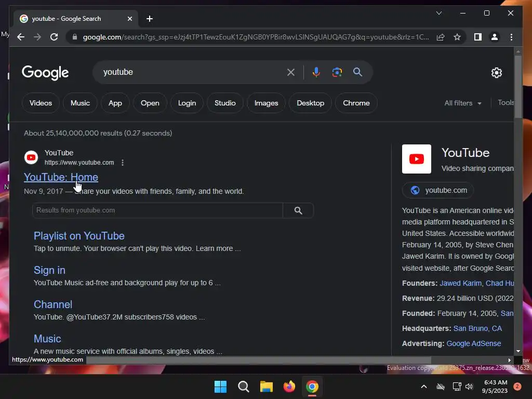Reload the Google search page
This screenshot has width=532, height=399.
[54, 37]
